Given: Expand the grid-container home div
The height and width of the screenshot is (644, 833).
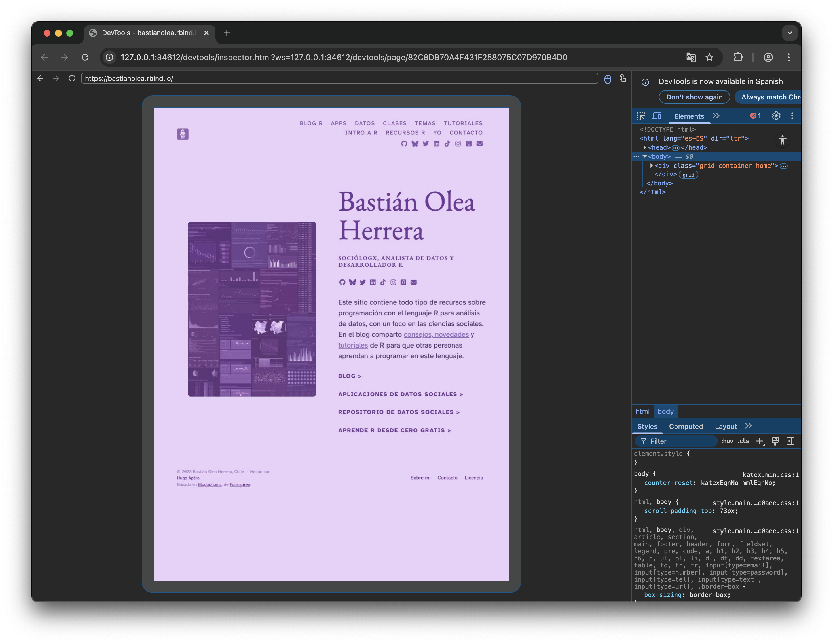Looking at the screenshot, I should point(652,166).
